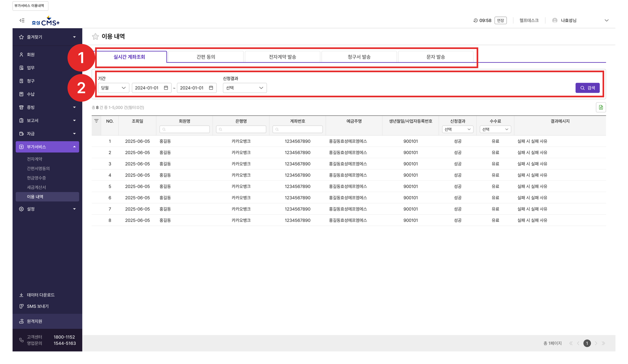Click the phone icon by 고객센터
Image resolution: width=628 pixels, height=364 pixels.
click(x=21, y=340)
